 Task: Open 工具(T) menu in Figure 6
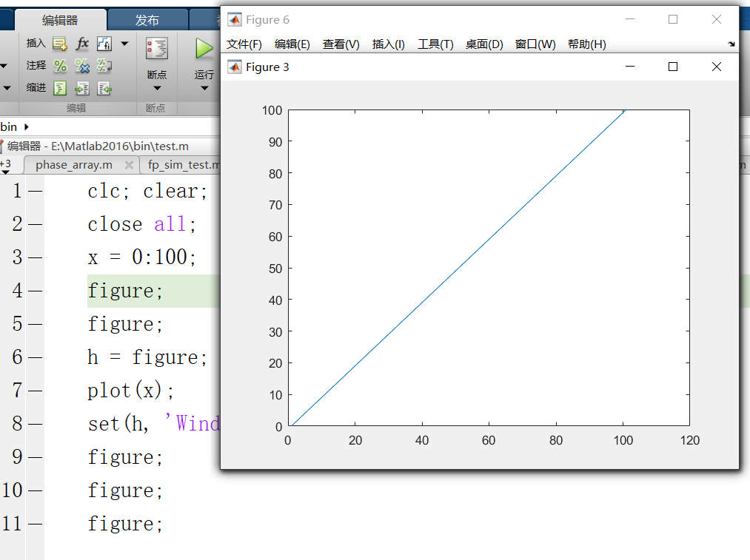(x=435, y=44)
